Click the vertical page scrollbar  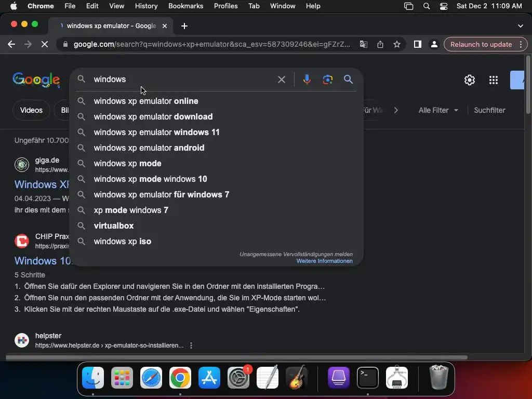[x=528, y=85]
